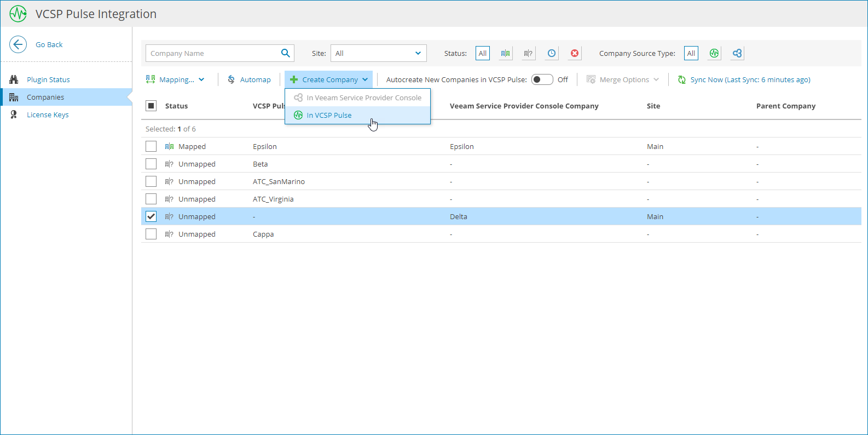Click the search magnifier icon
This screenshot has height=435, width=868.
pyautogui.click(x=285, y=53)
